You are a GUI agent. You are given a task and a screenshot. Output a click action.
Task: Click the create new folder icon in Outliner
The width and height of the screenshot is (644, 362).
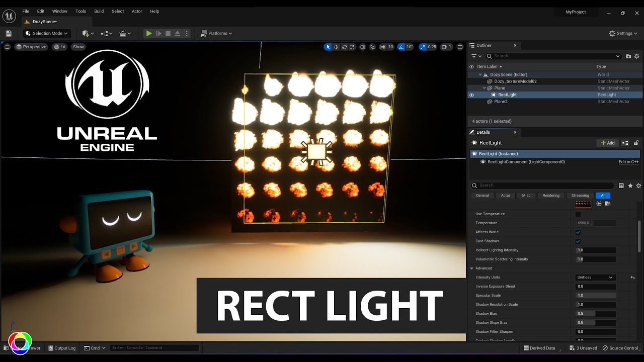pos(628,56)
